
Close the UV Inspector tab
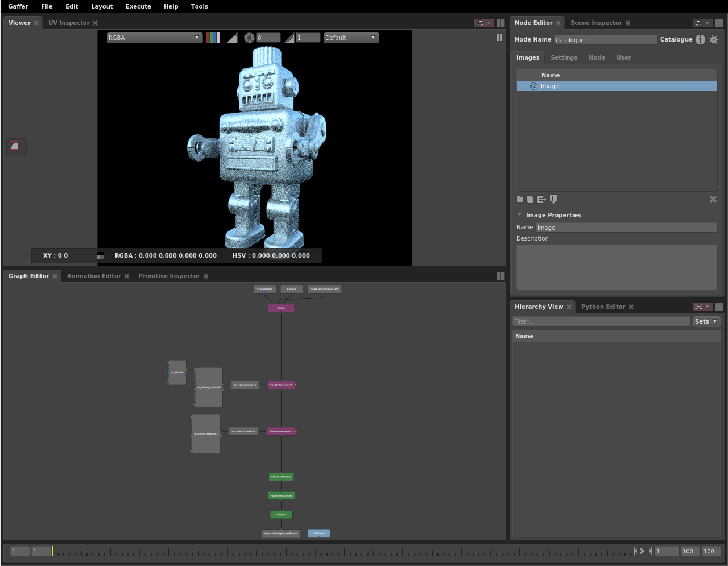[x=96, y=23]
